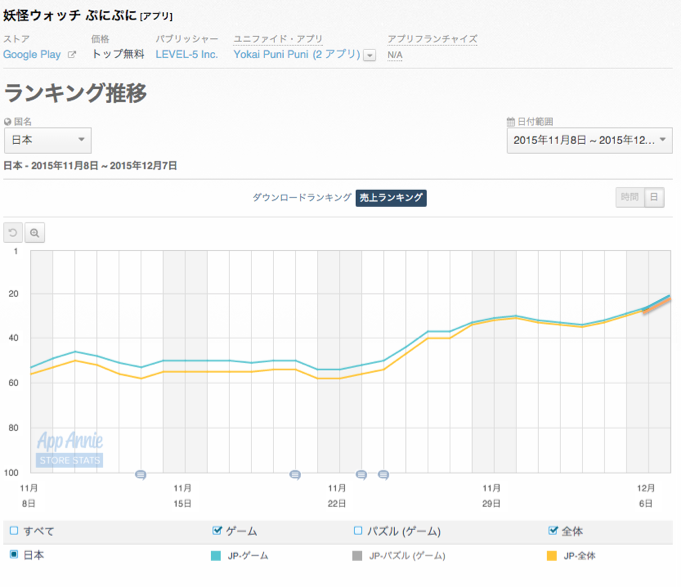Click the comment bubble marker near 11月22日
The height and width of the screenshot is (588, 681).
(x=295, y=474)
